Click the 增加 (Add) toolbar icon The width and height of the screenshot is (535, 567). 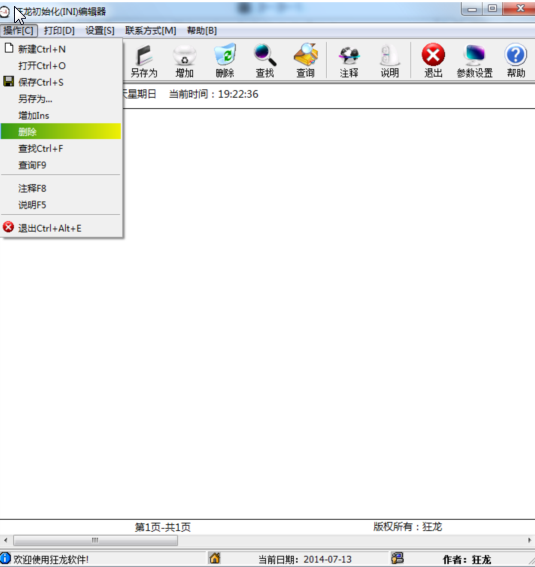click(x=184, y=61)
